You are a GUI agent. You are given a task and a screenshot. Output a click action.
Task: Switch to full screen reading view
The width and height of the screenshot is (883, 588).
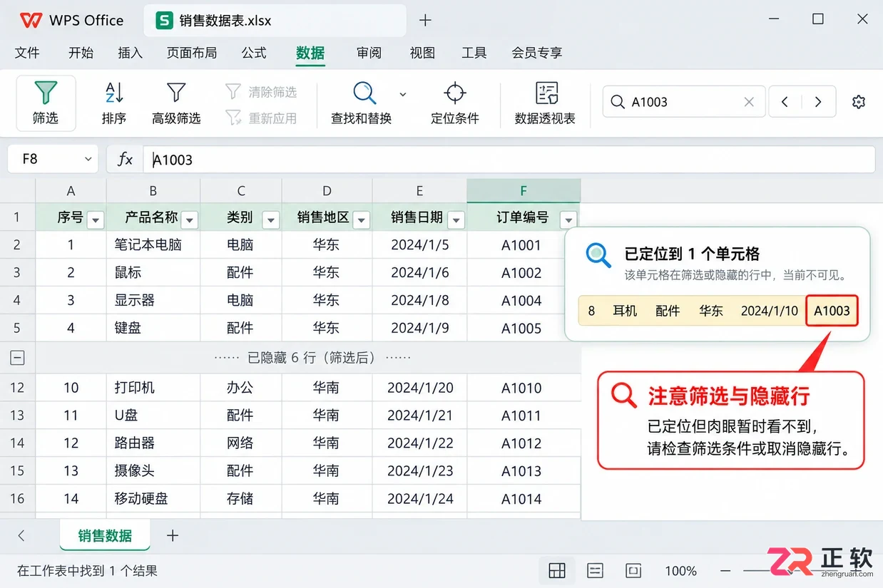coord(633,570)
